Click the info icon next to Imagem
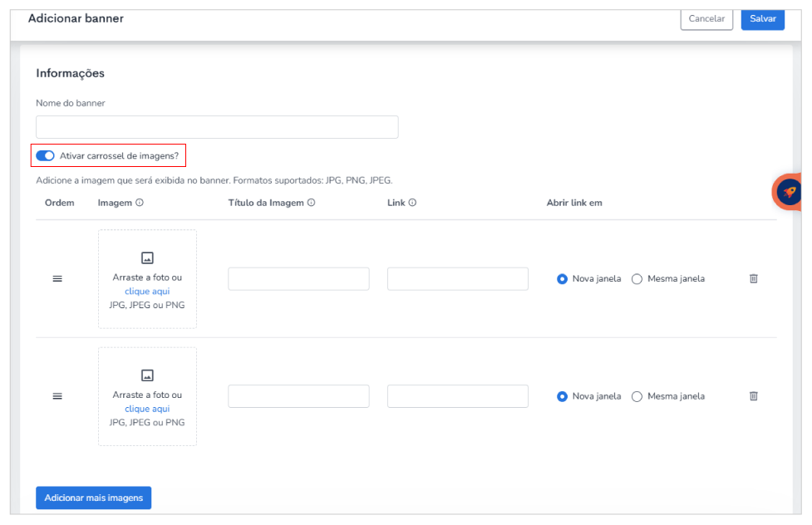This screenshot has width=812, height=525. tap(140, 203)
